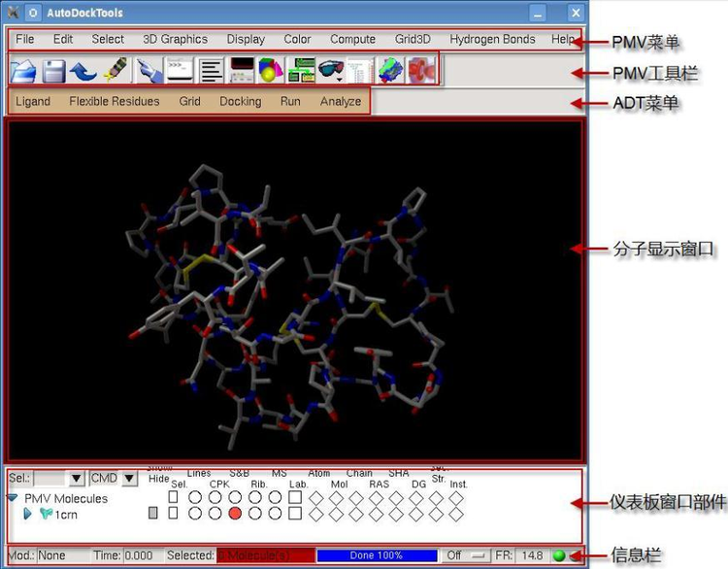Enable S&B for PMV Molecules row
The width and height of the screenshot is (728, 569).
235,497
